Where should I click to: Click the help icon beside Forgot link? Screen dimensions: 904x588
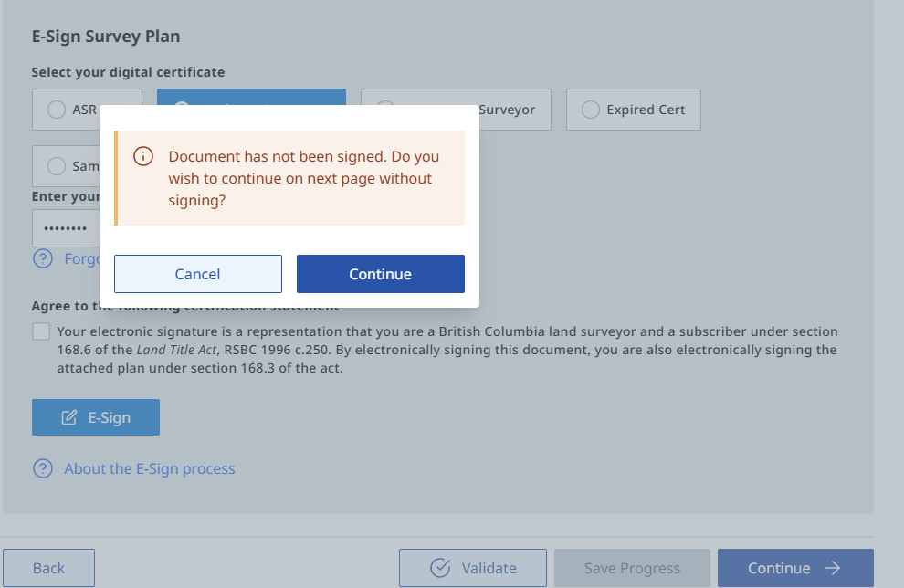43,258
